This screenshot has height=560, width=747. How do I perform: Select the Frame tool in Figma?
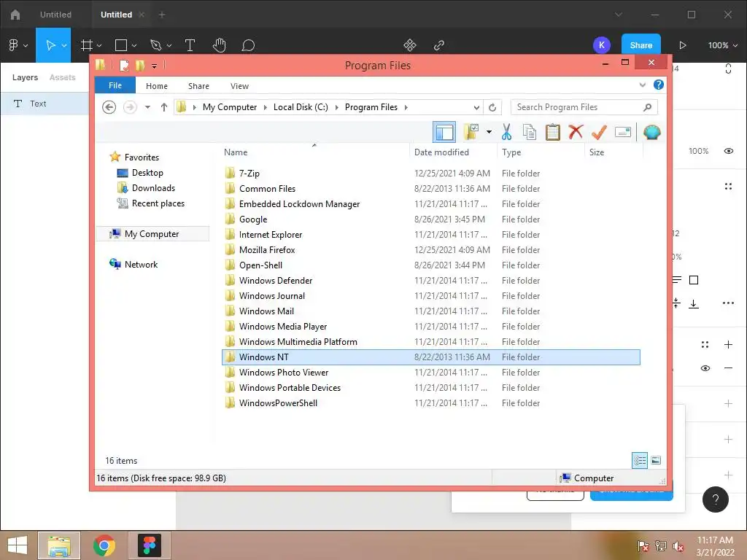[86, 45]
